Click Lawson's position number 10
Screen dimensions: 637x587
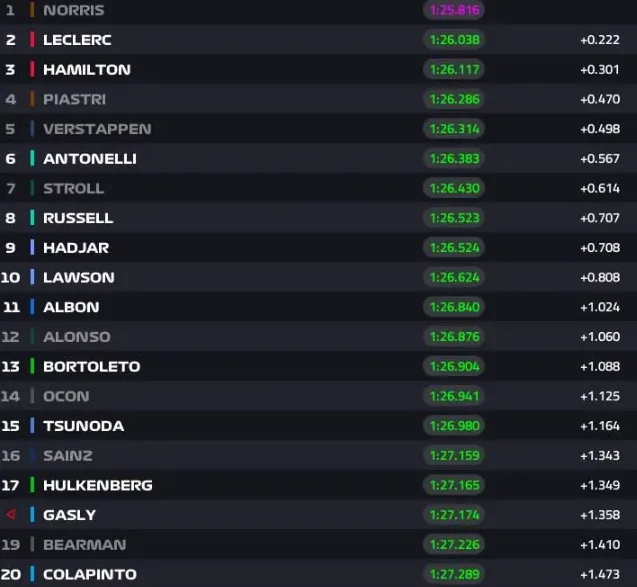click(x=11, y=277)
